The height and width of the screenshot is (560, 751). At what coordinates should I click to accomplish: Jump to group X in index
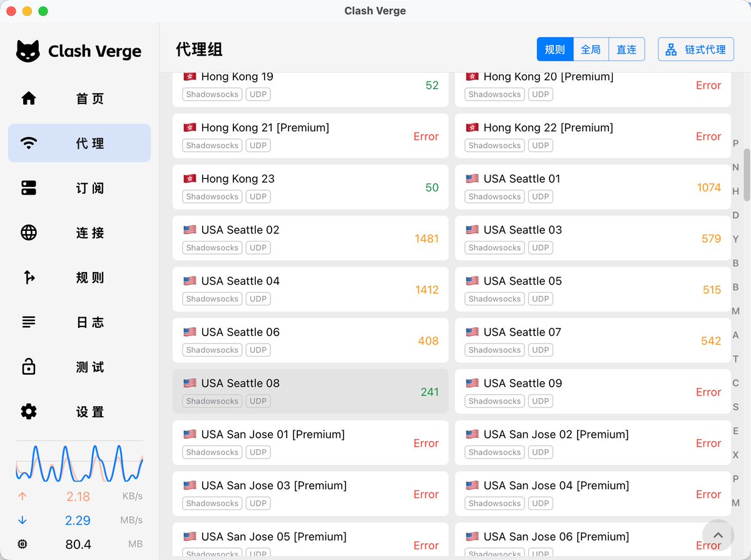(x=736, y=455)
